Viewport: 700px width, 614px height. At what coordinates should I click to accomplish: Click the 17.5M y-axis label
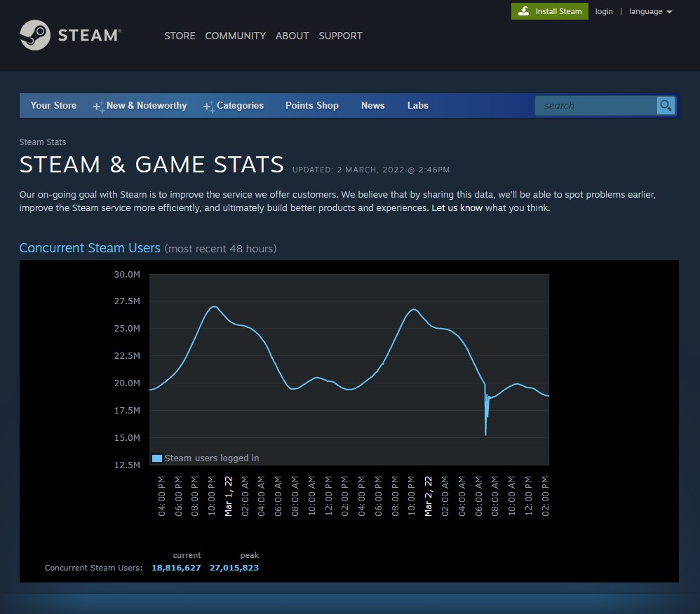[x=127, y=411]
